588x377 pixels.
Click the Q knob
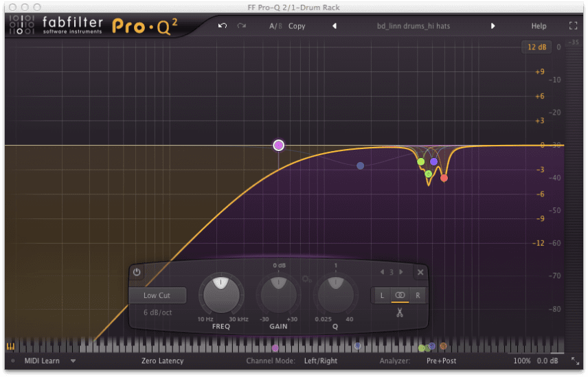[x=335, y=295]
